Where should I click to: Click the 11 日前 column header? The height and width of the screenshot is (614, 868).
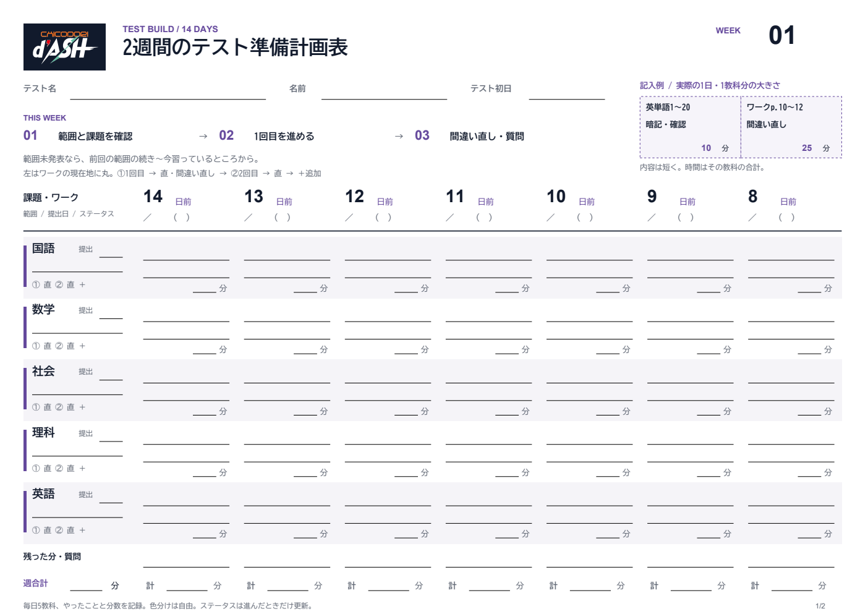click(469, 197)
